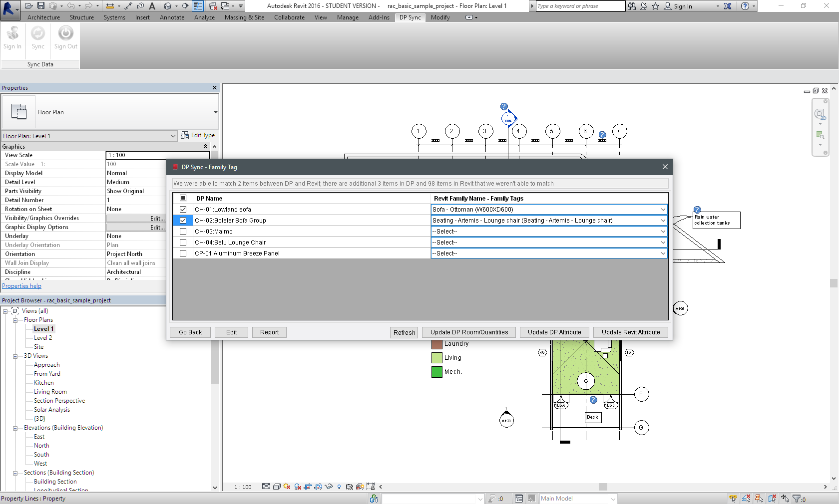Collapse the Elevations (Building Elevation) node
The width and height of the screenshot is (839, 504).
(x=15, y=428)
